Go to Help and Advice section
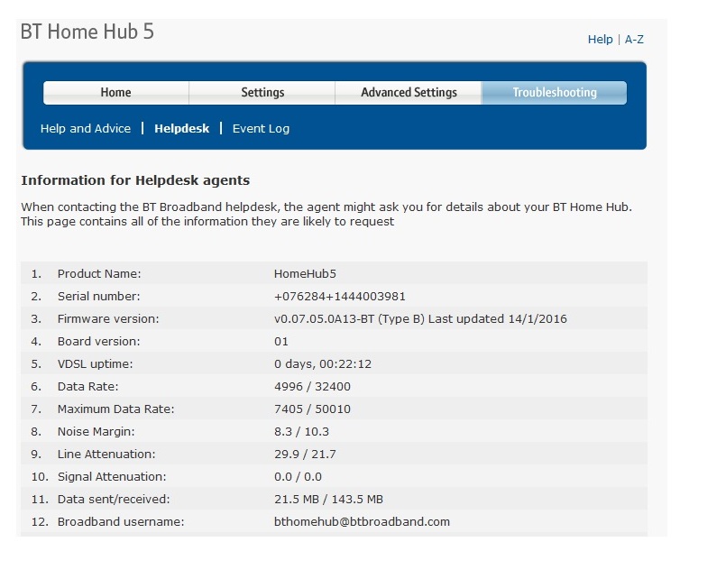 point(86,129)
